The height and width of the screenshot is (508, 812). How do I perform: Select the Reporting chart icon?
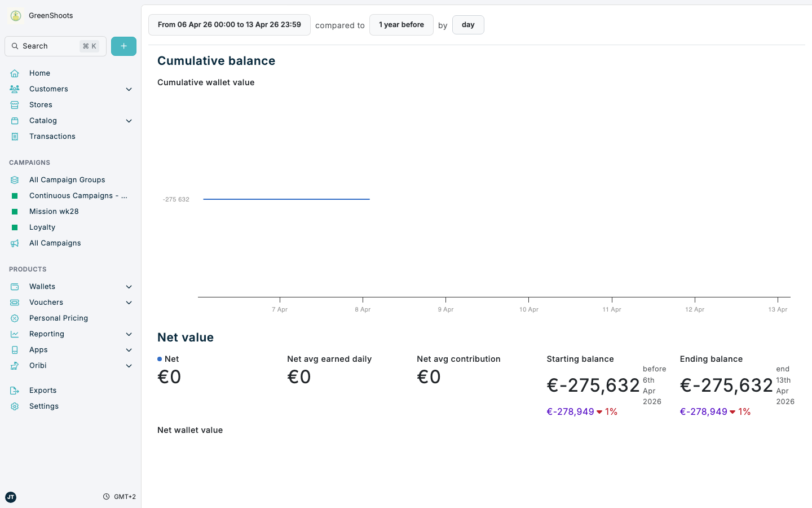tap(14, 334)
